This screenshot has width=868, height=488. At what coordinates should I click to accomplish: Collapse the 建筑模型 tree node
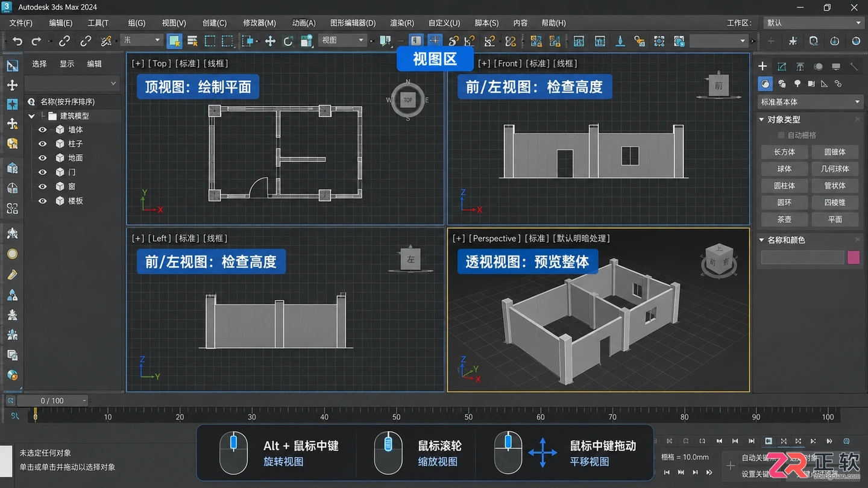tap(31, 116)
